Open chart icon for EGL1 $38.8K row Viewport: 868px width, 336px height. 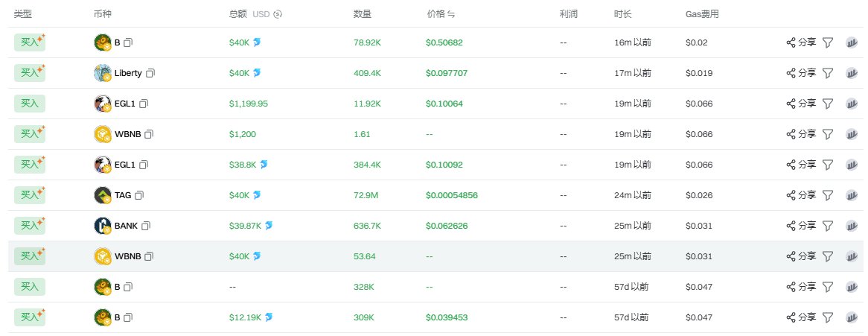coord(852,165)
